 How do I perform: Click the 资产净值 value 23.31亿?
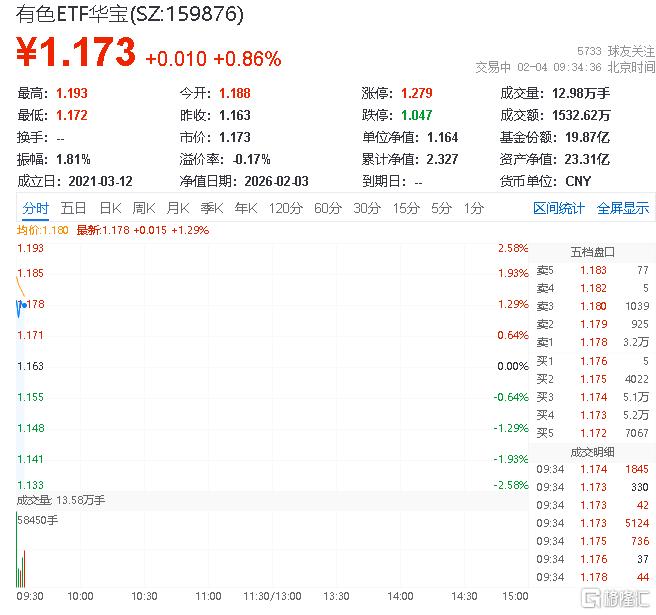coord(587,159)
